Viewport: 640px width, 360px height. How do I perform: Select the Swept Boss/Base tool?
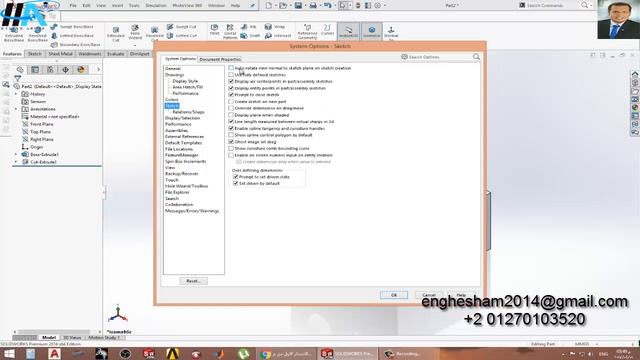point(72,27)
